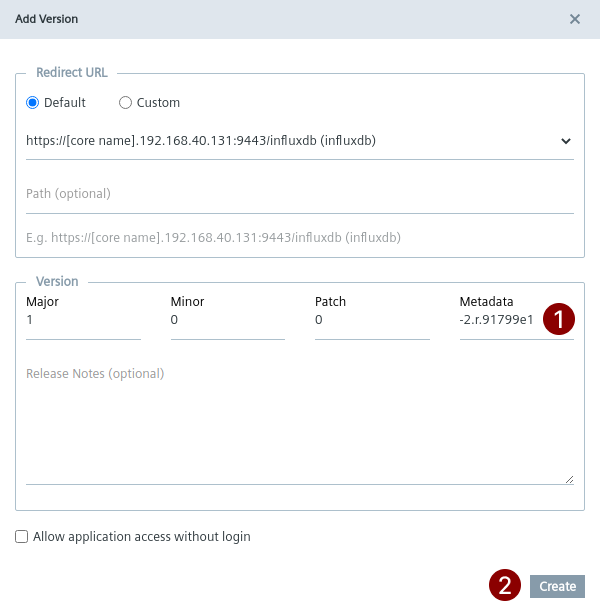Click the red number 2 marker
Image resolution: width=600 pixels, height=605 pixels.
click(506, 585)
